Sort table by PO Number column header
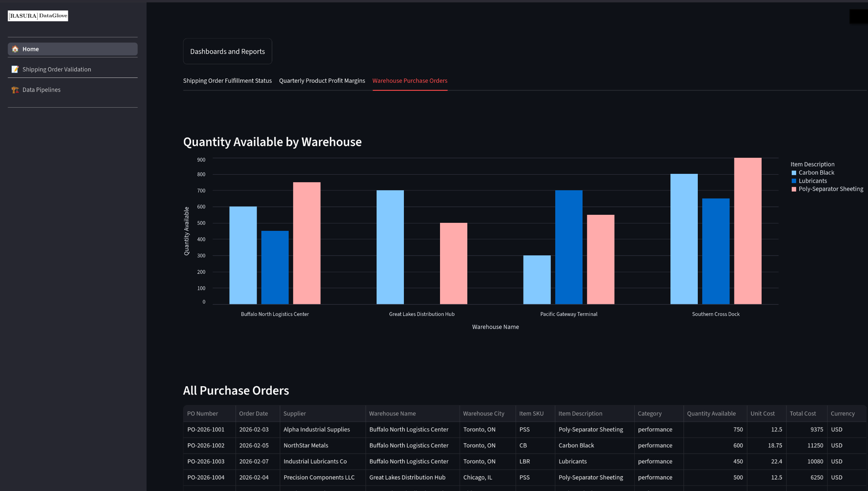This screenshot has height=491, width=868. pyautogui.click(x=209, y=414)
